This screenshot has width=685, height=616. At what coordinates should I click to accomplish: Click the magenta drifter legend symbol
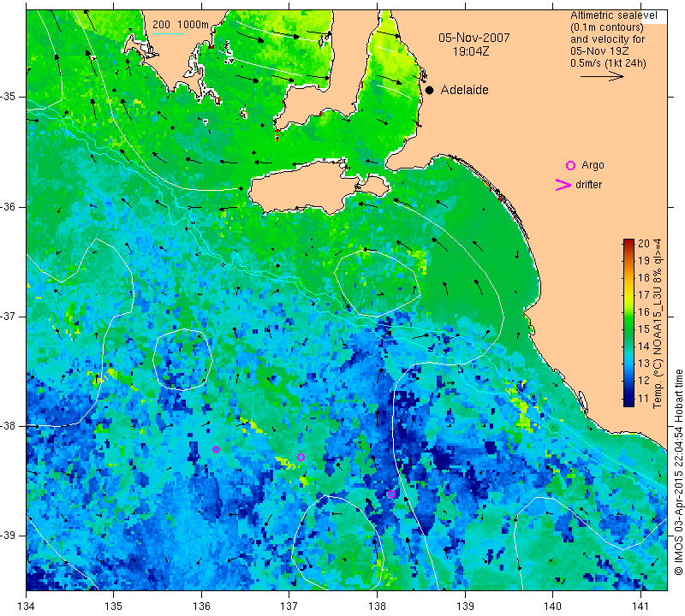point(563,185)
